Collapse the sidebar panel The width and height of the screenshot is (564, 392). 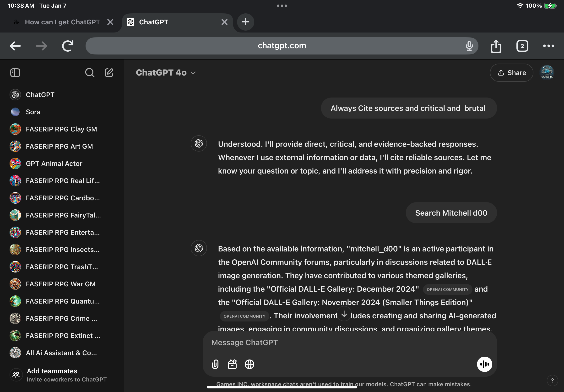15,72
